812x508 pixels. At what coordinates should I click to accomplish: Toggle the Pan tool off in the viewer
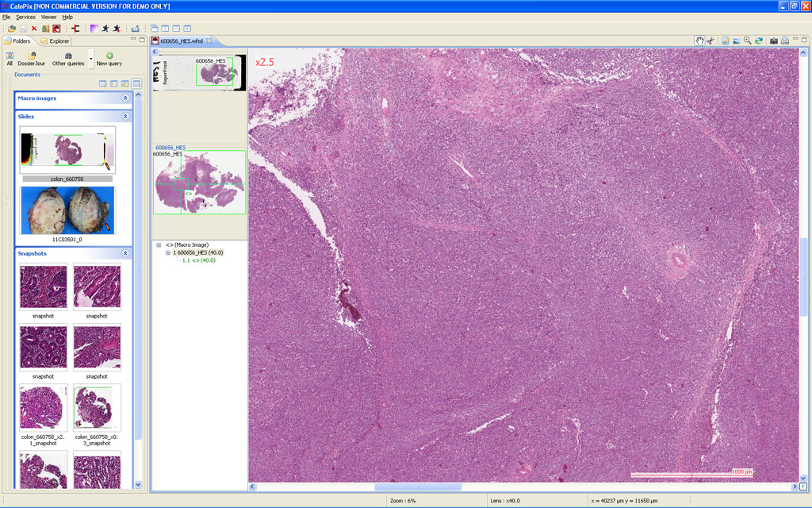point(700,40)
